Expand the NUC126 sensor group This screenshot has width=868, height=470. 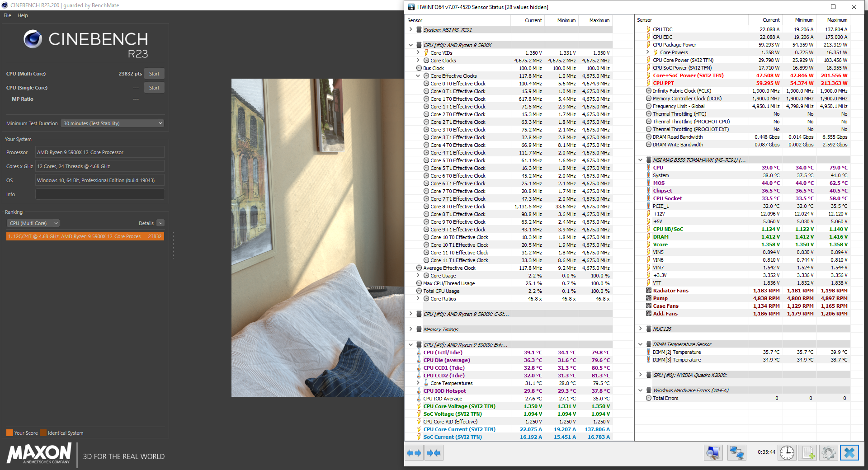(x=640, y=329)
